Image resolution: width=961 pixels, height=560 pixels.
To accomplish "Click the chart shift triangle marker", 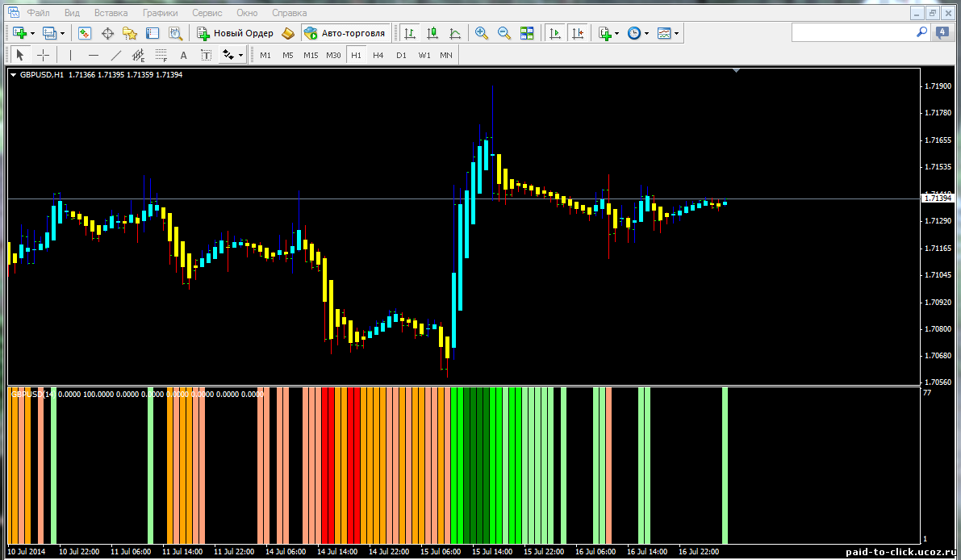I will pos(736,71).
